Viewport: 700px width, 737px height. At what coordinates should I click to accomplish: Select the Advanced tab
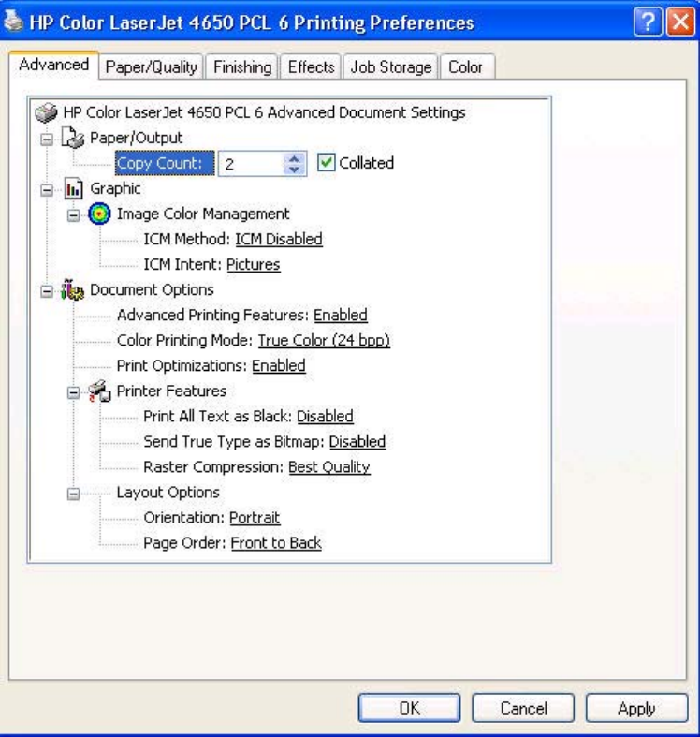53,65
